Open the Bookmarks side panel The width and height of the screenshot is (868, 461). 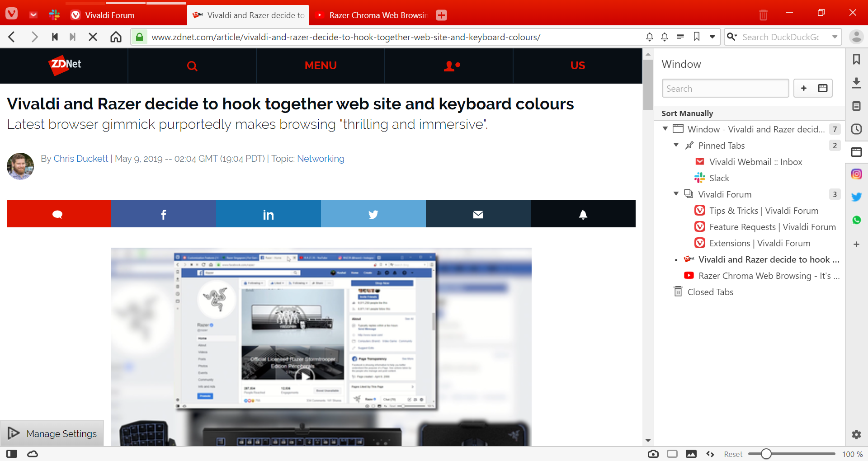click(856, 59)
